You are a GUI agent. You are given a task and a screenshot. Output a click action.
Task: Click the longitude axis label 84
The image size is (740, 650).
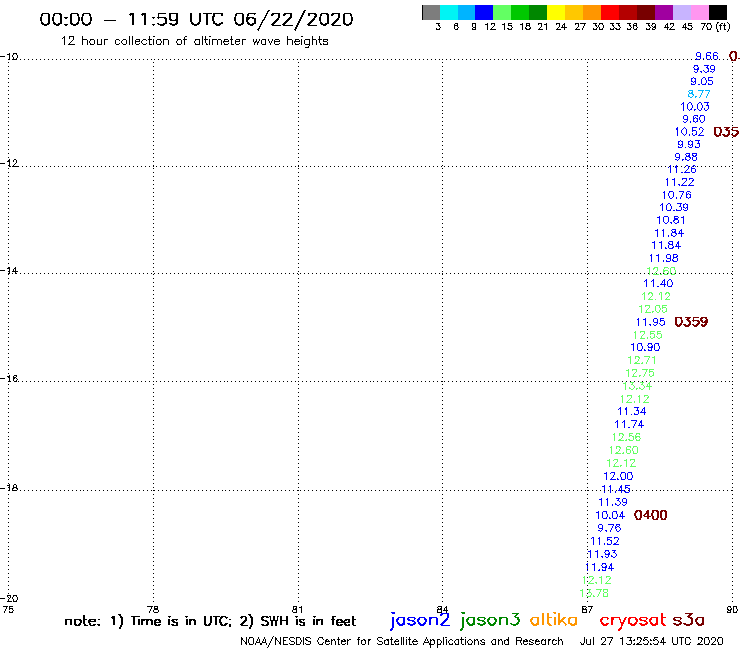[x=442, y=609]
